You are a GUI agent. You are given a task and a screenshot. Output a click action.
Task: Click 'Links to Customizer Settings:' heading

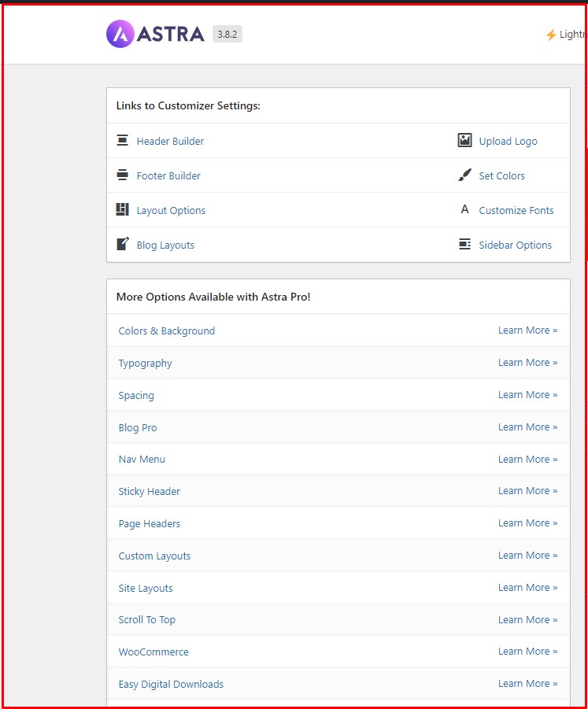click(x=188, y=105)
